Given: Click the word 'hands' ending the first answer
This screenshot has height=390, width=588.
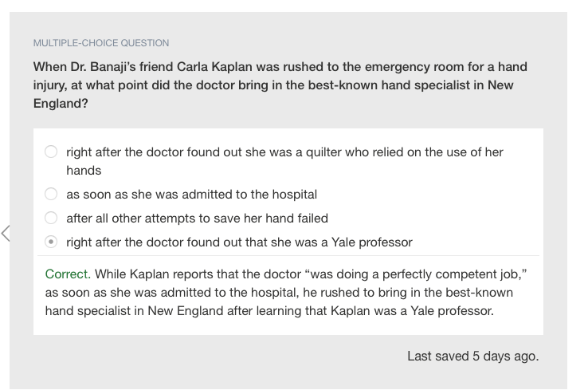Looking at the screenshot, I should 84,171.
